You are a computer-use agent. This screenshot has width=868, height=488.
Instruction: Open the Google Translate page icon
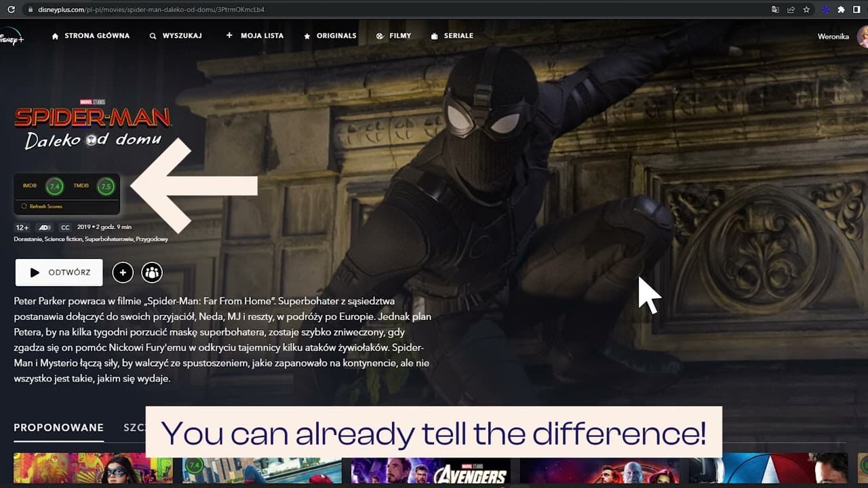click(775, 9)
